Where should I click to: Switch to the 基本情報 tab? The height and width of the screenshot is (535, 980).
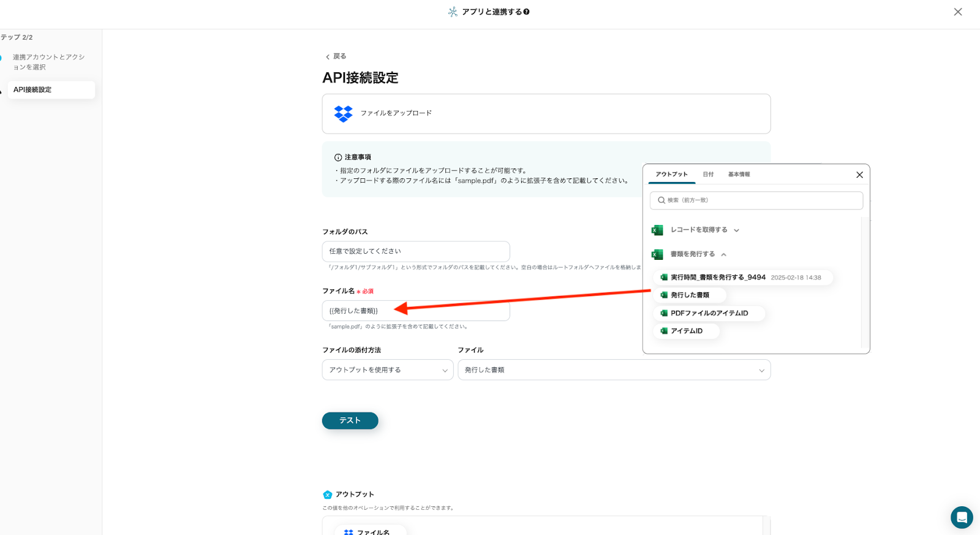[739, 175]
